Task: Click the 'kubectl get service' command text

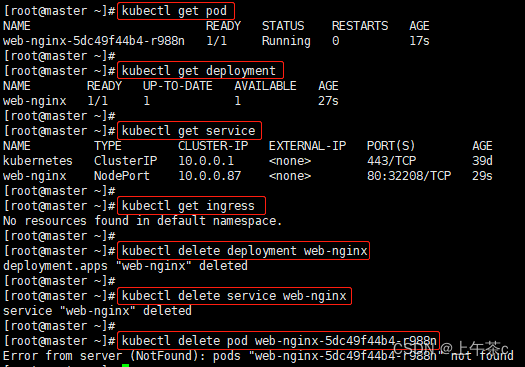Action: 188,131
